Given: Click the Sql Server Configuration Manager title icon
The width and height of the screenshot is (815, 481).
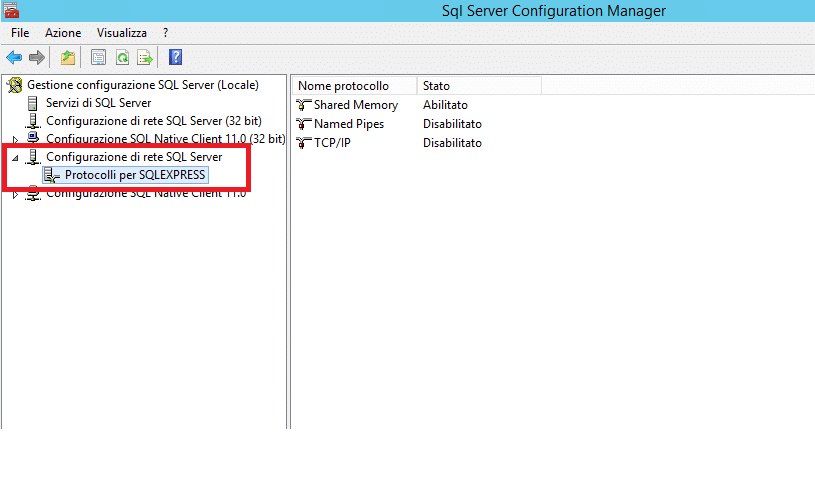Looking at the screenshot, I should pos(10,10).
